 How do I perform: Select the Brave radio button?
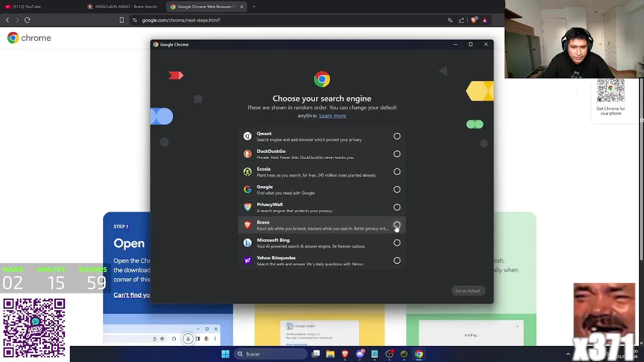397,225
